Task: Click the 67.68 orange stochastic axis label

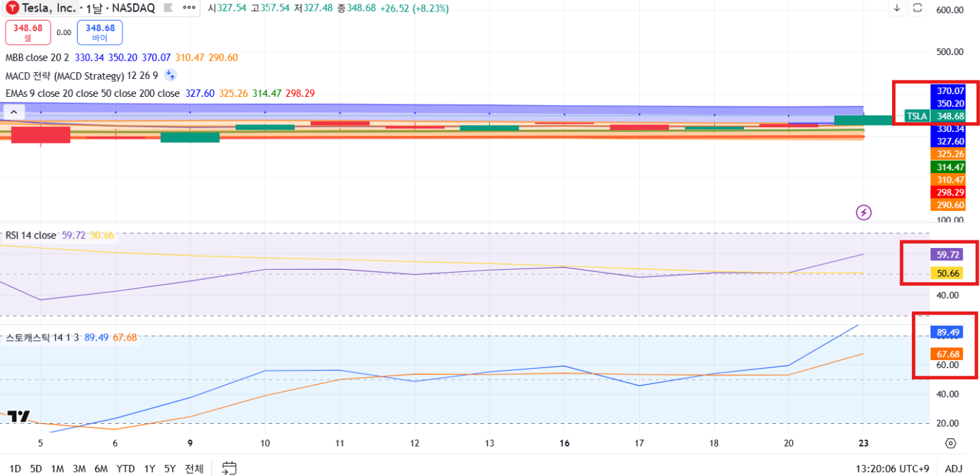Action: tap(946, 354)
